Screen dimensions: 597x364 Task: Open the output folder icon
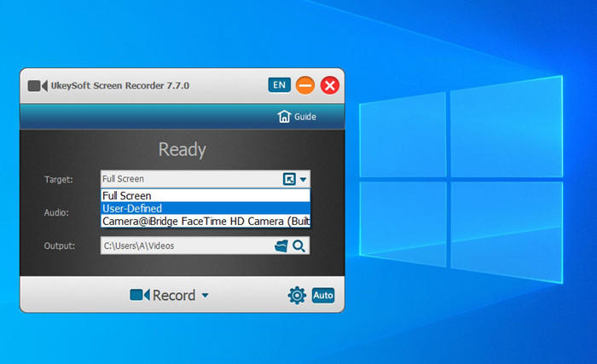[x=281, y=246]
